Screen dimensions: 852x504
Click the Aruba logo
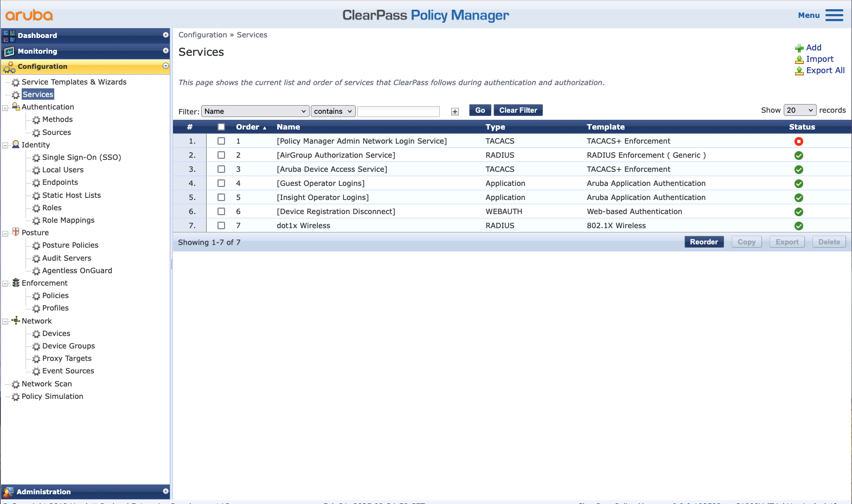tap(29, 15)
